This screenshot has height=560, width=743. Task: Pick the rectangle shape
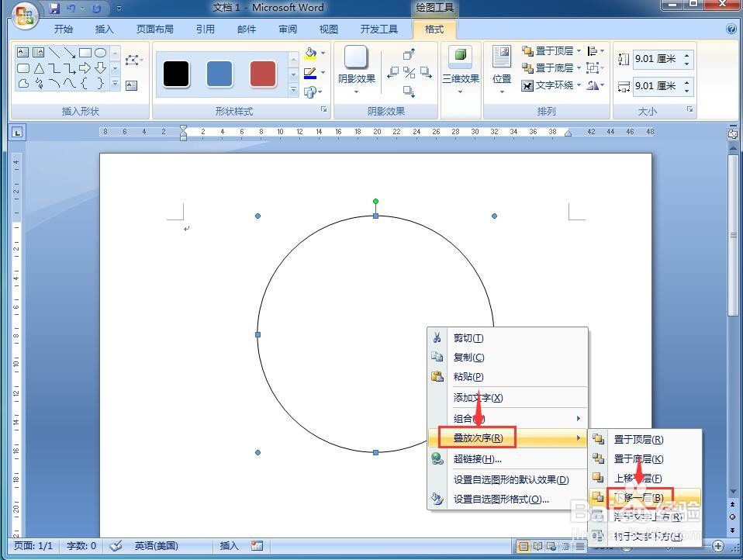tap(85, 52)
